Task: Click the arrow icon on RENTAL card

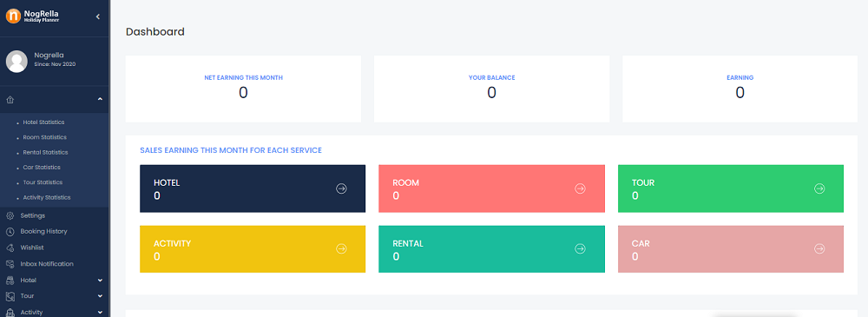Action: point(580,249)
